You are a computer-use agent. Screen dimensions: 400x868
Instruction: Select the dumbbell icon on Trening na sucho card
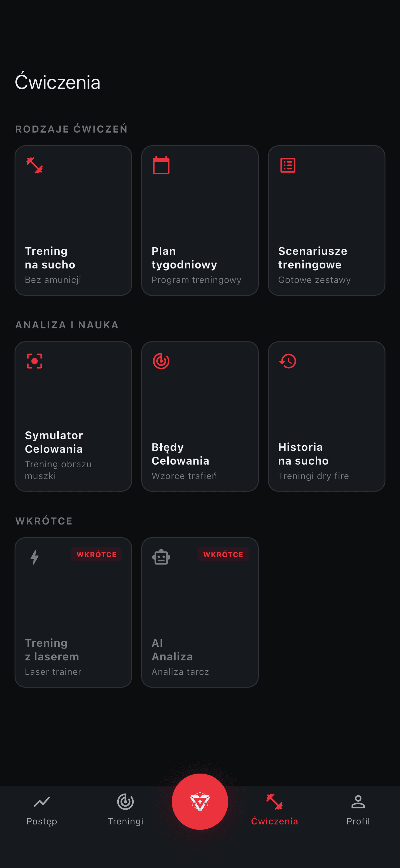(34, 166)
